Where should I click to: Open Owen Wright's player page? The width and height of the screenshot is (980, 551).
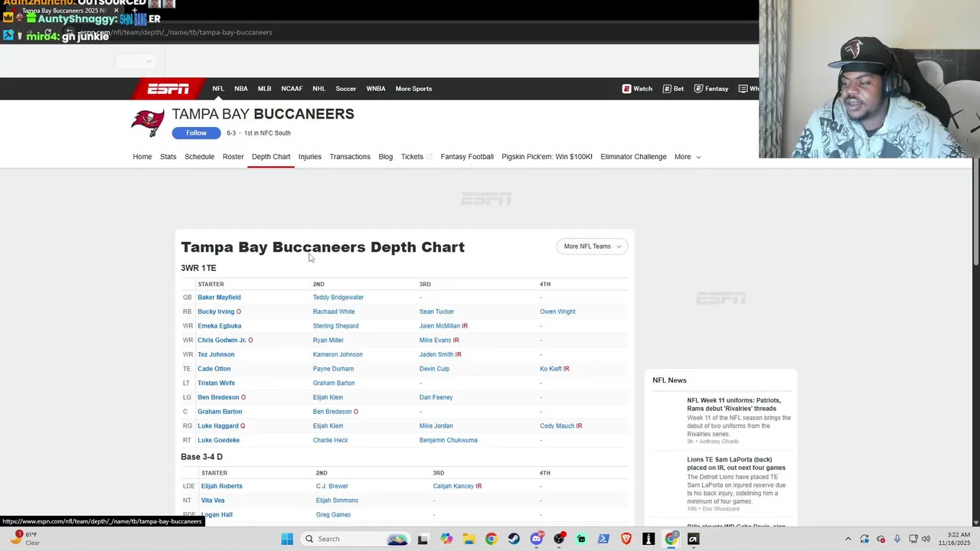pyautogui.click(x=557, y=311)
